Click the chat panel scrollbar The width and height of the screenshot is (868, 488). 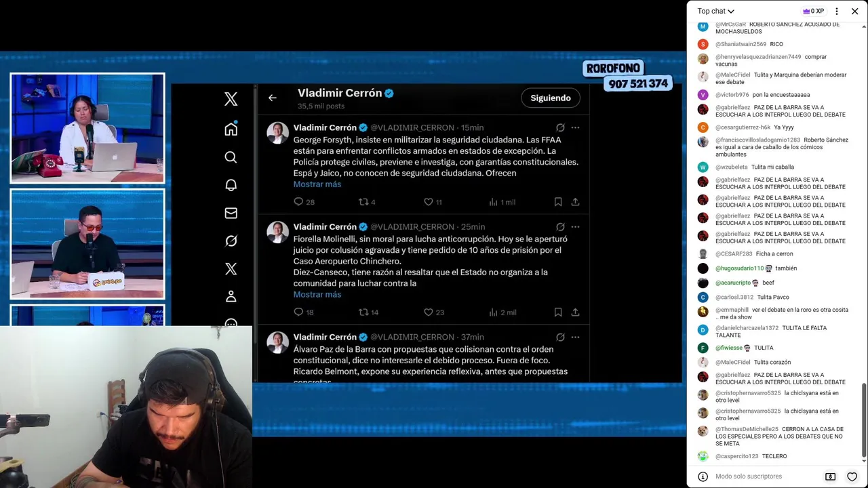point(863,420)
